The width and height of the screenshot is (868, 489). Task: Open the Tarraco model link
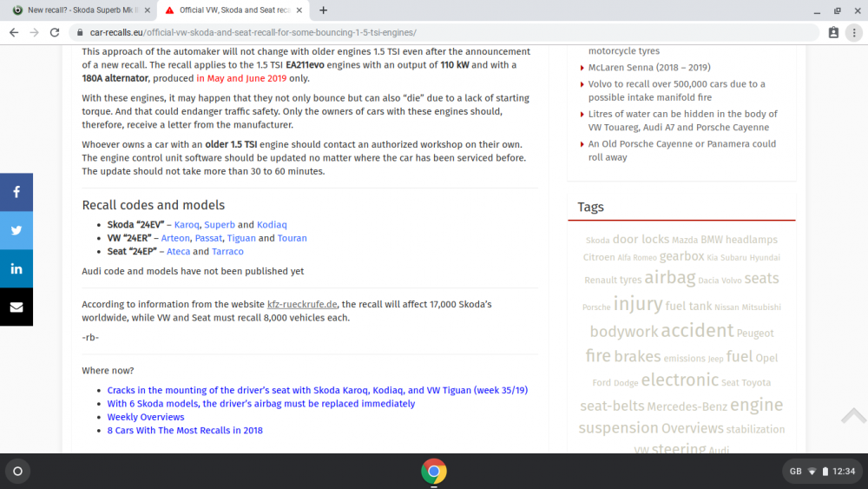coord(227,251)
